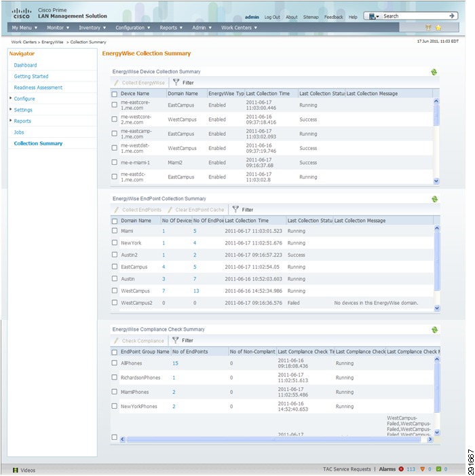
Task: Refresh the Compliance Check Summary table
Action: click(434, 330)
